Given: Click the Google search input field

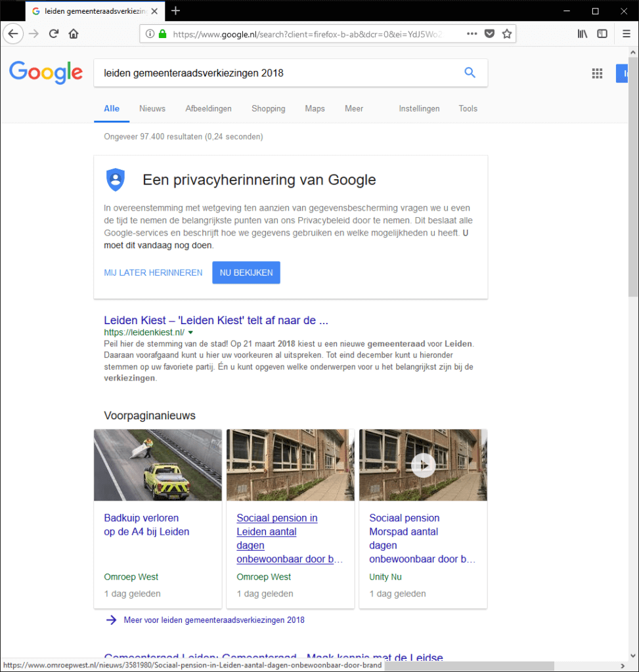Looking at the screenshot, I should [x=278, y=73].
